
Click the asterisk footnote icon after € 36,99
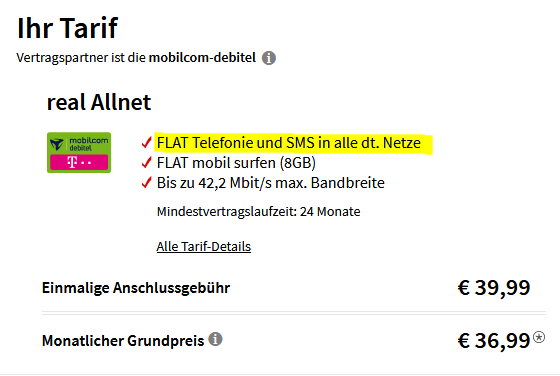539,337
